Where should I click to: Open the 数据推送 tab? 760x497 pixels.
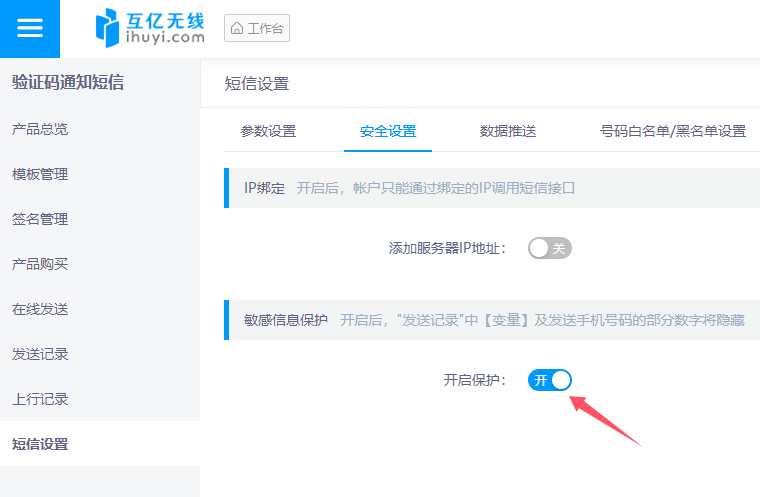(508, 131)
